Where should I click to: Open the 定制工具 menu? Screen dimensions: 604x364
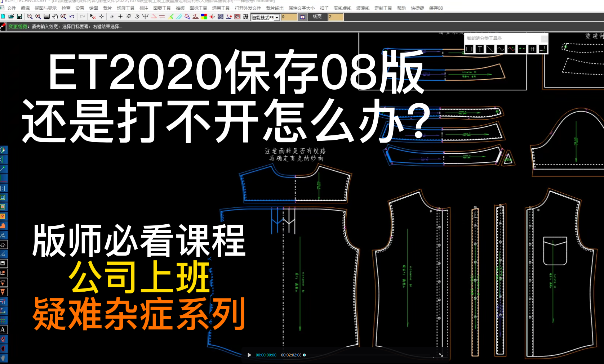pos(383,8)
